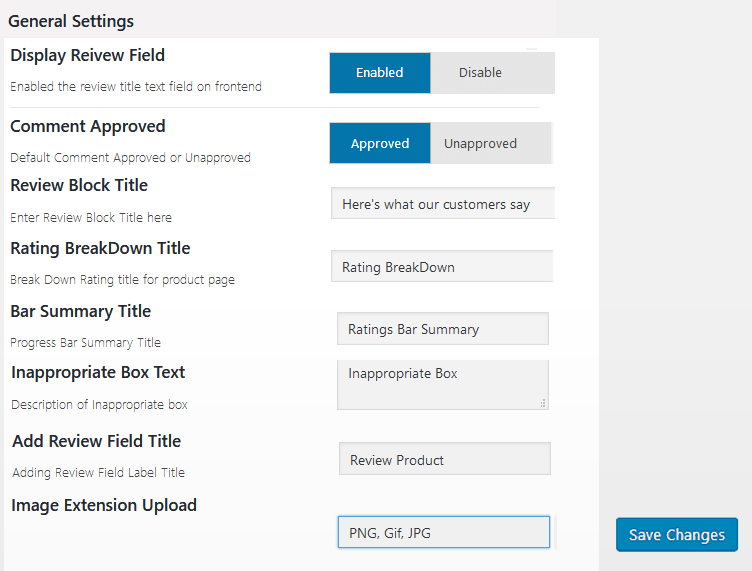The image size is (752, 571).
Task: Click the Comment Approved heading
Action: coord(88,127)
